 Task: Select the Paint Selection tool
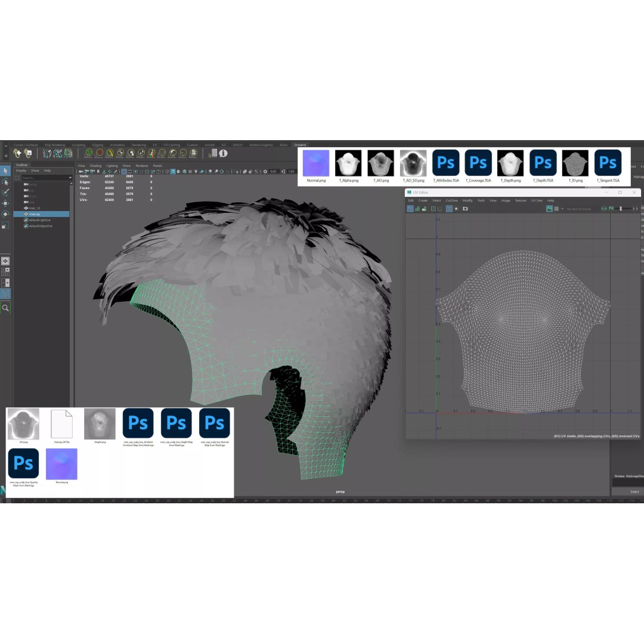pyautogui.click(x=6, y=192)
